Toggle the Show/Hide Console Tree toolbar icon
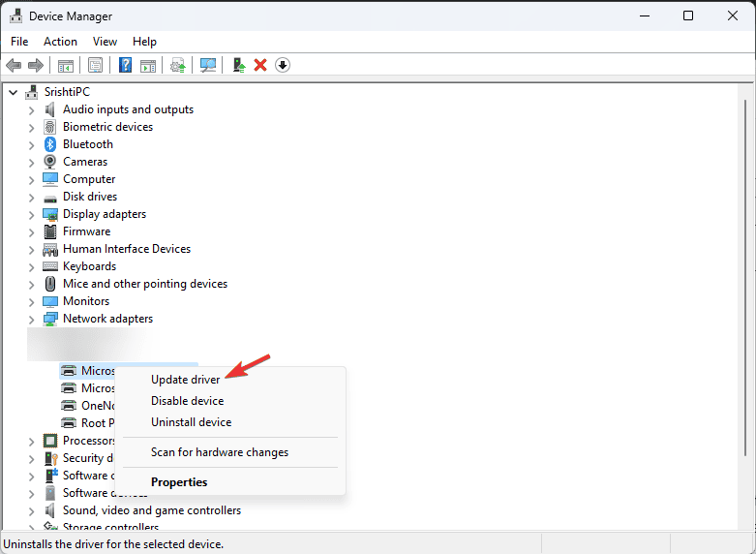This screenshot has width=756, height=554. (65, 65)
